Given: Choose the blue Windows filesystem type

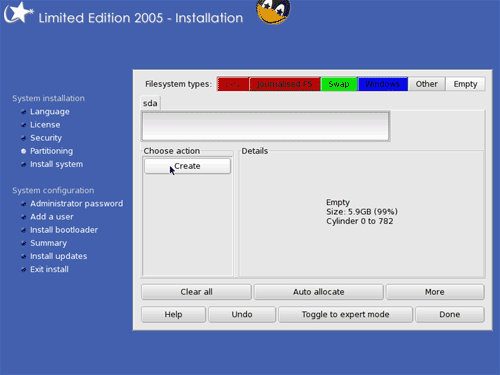Looking at the screenshot, I should point(383,84).
